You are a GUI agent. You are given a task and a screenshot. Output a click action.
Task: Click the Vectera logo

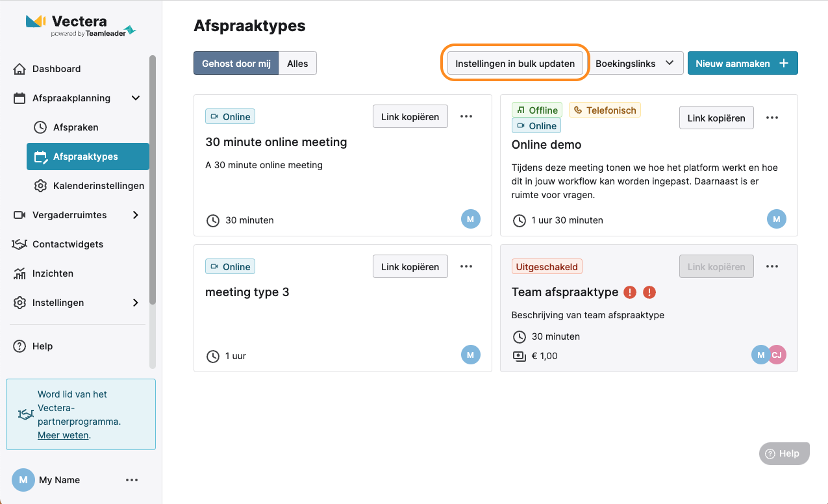(81, 25)
